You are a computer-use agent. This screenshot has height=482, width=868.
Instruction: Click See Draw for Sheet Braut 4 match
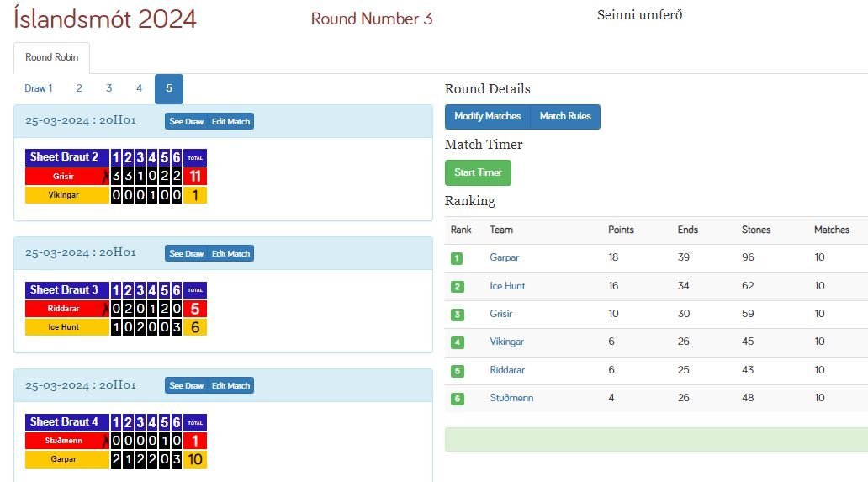(186, 386)
